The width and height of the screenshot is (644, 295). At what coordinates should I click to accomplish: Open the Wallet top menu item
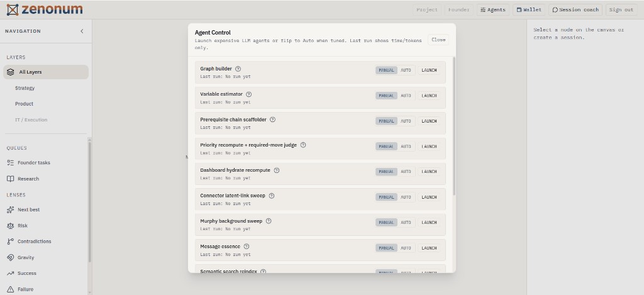(x=528, y=10)
